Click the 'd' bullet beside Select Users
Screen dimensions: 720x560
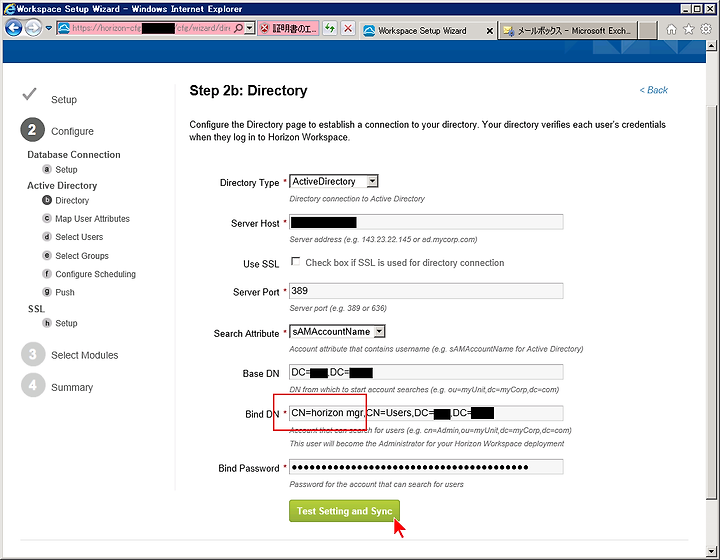click(47, 237)
